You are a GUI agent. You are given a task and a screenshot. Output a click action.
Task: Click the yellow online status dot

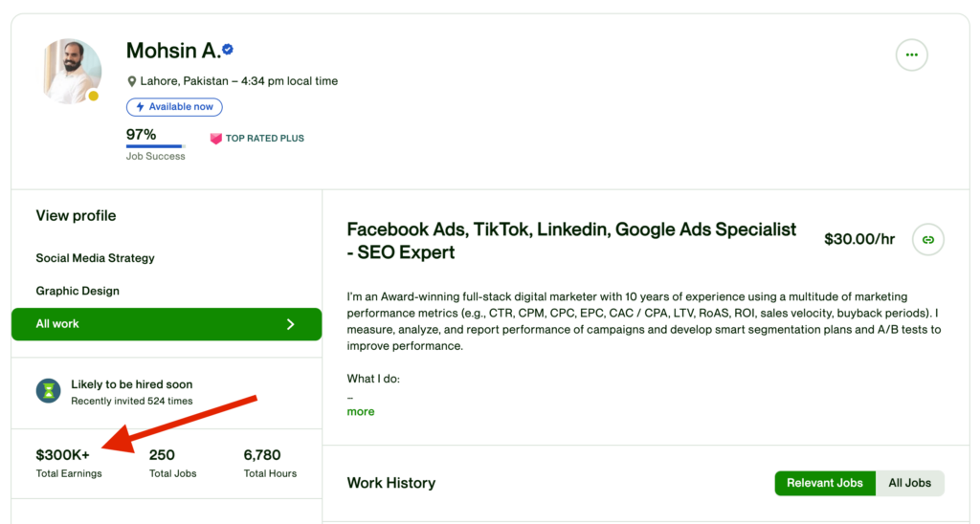(x=94, y=97)
